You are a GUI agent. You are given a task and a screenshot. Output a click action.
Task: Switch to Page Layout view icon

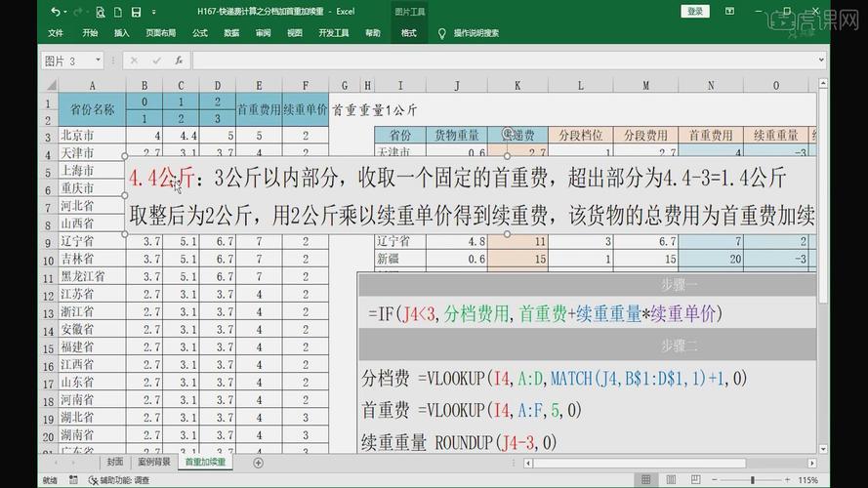click(671, 479)
